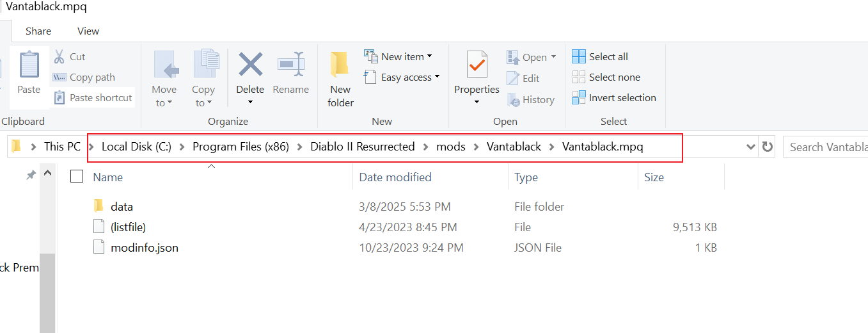Click the File folder type cell
The height and width of the screenshot is (333, 868).
click(x=539, y=206)
